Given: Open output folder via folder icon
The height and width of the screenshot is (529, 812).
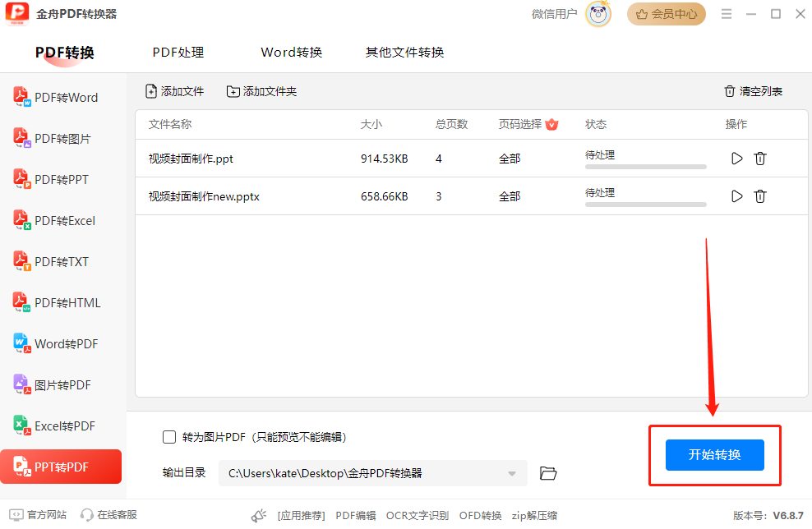Looking at the screenshot, I should point(548,473).
